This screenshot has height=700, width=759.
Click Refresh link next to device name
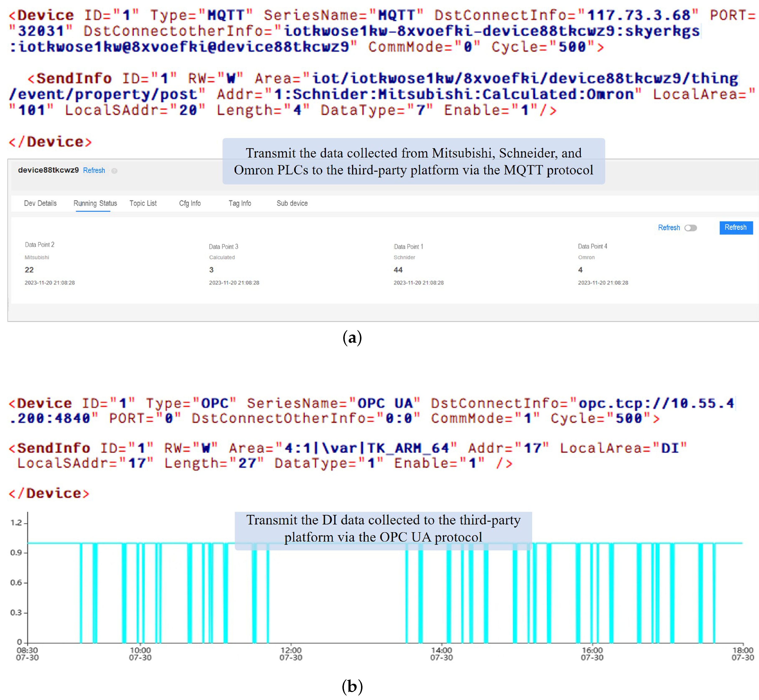94,171
